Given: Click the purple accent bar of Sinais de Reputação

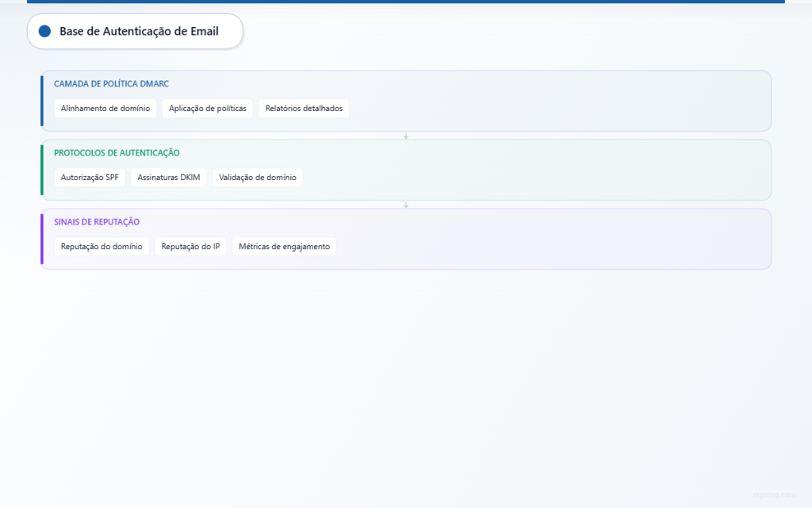Looking at the screenshot, I should click(x=42, y=239).
